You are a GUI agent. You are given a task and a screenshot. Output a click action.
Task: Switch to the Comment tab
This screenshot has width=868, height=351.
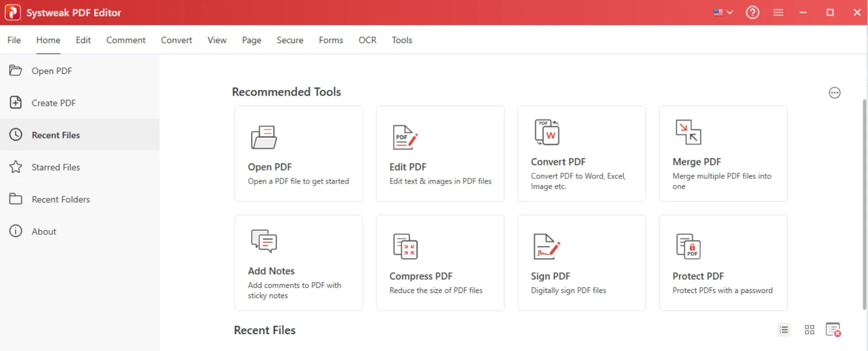click(x=126, y=40)
